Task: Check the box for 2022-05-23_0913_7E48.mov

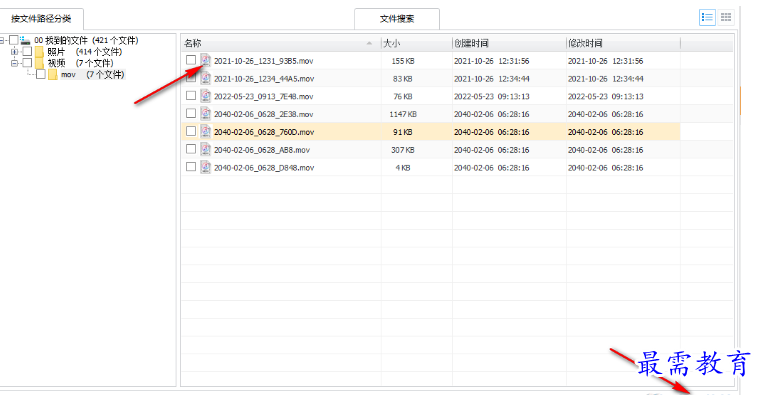Action: coord(191,95)
